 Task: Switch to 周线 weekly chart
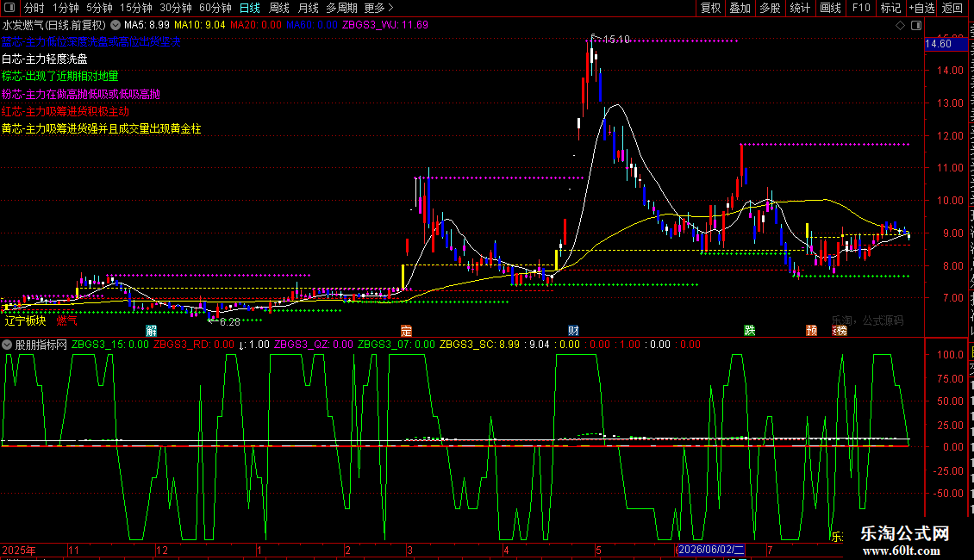click(279, 8)
